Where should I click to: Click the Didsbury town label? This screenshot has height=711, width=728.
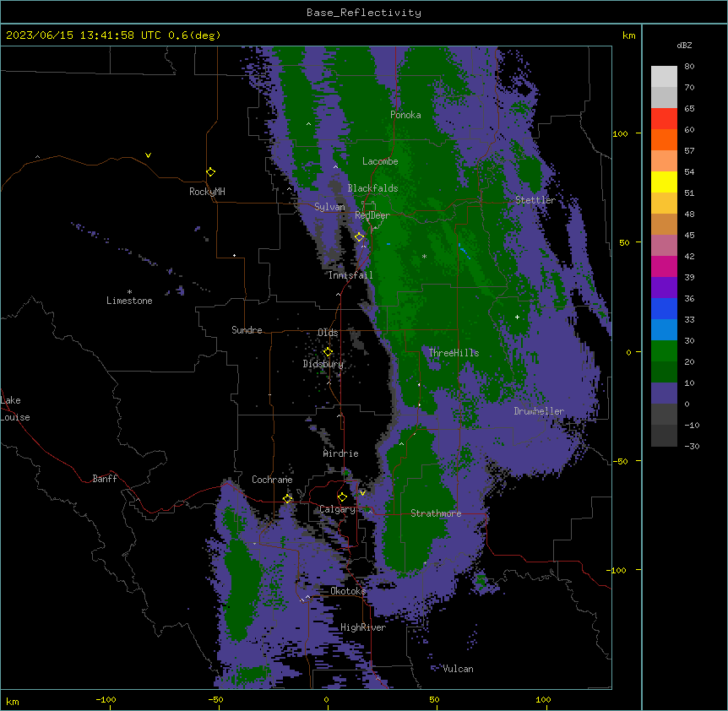point(323,364)
